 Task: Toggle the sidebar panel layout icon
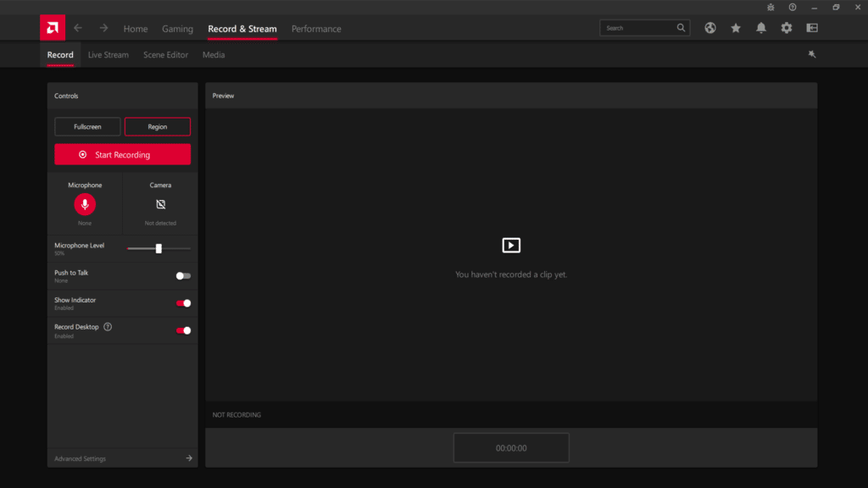(x=812, y=28)
